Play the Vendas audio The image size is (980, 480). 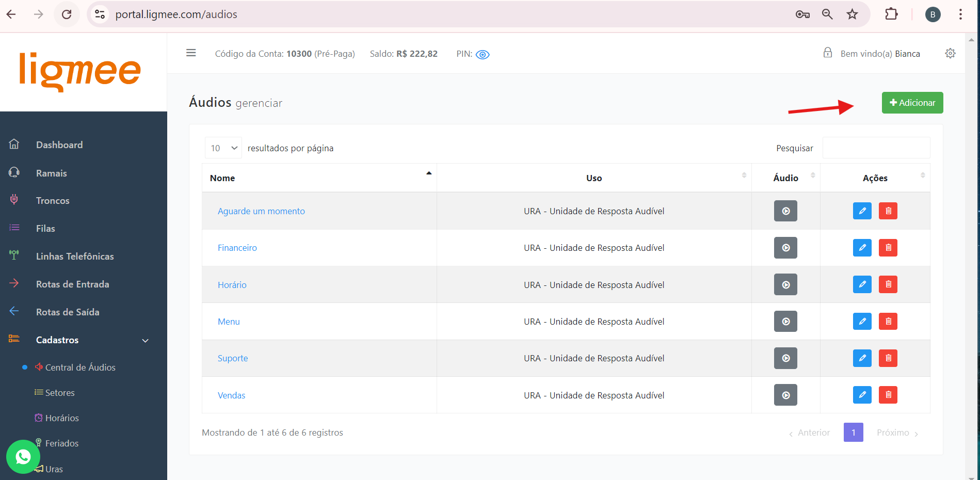[x=785, y=395]
